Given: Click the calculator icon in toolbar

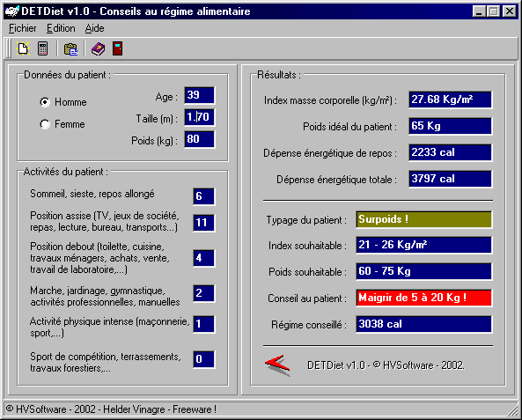Looking at the screenshot, I should [42, 48].
